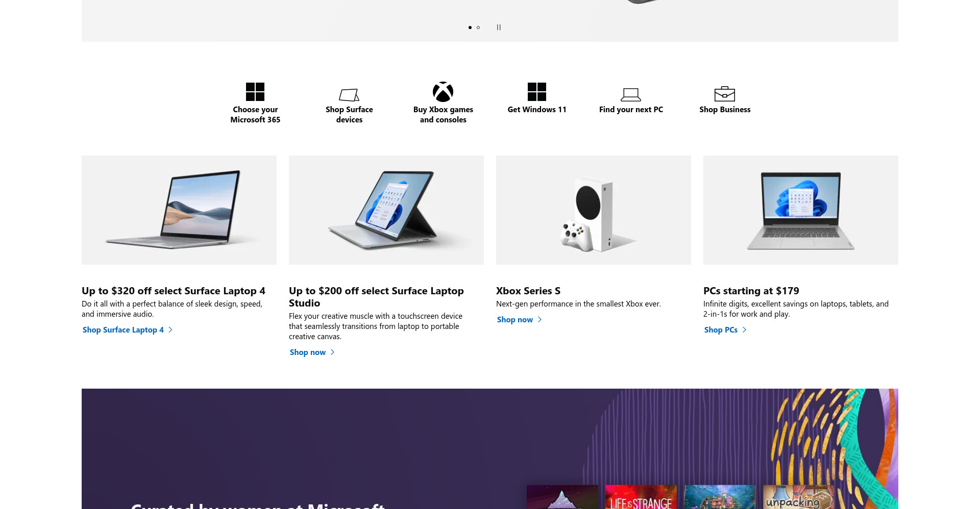The height and width of the screenshot is (509, 980).
Task: Click chevron next to Shop PCs
Action: 744,330
